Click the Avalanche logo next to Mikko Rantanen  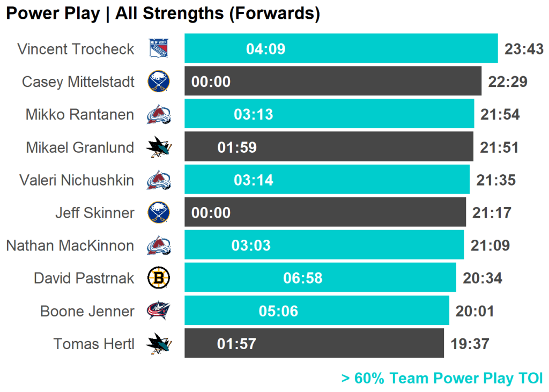159,114
